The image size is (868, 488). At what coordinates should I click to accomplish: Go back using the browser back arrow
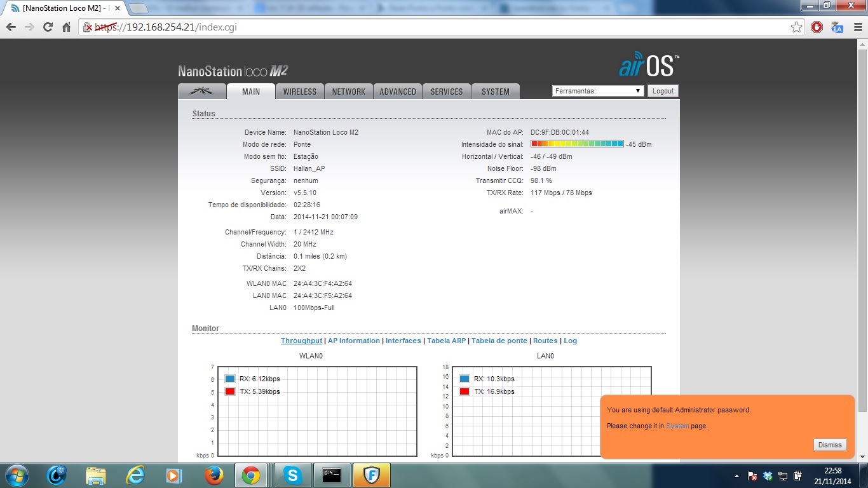coord(11,27)
